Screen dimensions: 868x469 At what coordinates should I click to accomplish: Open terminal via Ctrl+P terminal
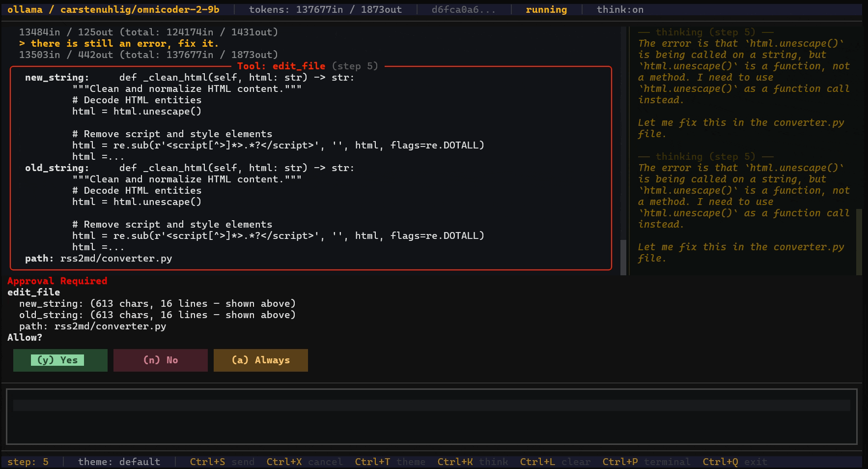click(x=646, y=462)
